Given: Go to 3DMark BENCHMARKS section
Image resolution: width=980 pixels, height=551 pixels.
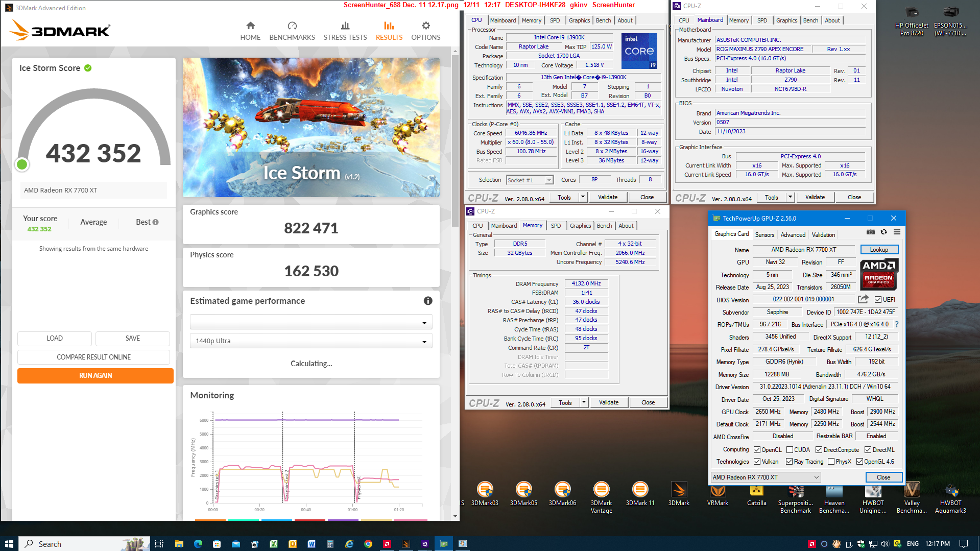Looking at the screenshot, I should click(292, 31).
